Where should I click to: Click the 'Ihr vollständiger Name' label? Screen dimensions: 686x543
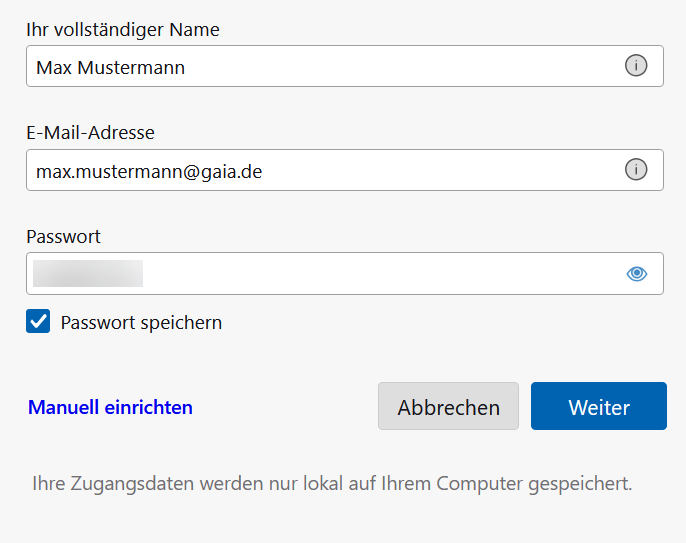click(123, 29)
